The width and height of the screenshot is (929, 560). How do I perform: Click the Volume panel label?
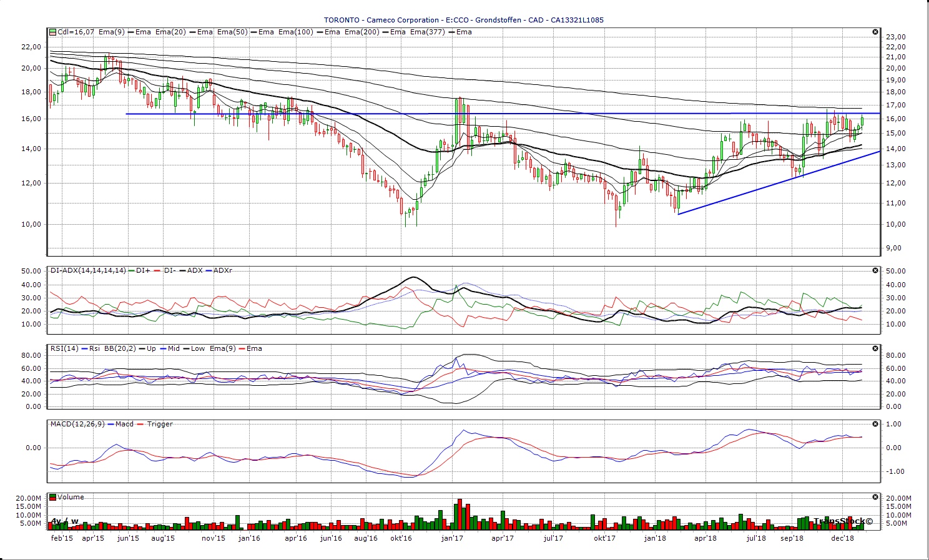71,497
